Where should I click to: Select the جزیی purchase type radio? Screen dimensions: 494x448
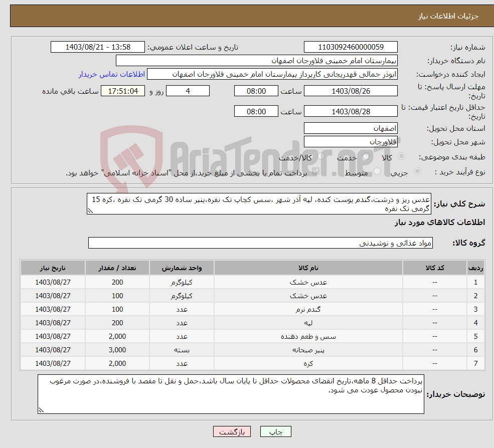pos(417,171)
